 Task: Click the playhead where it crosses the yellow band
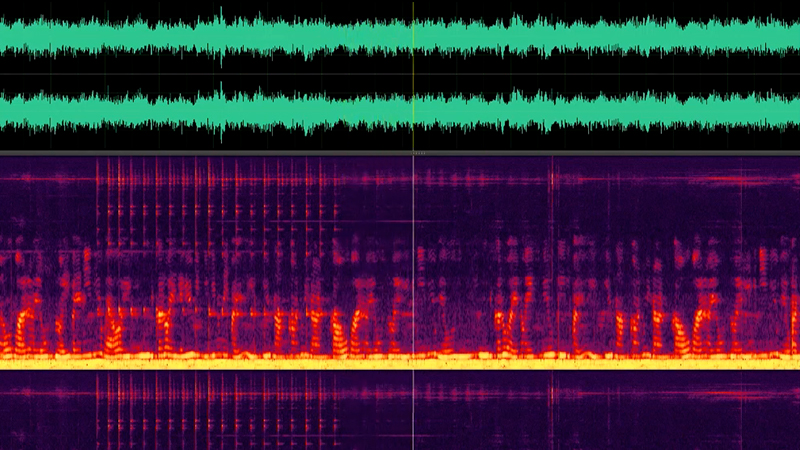point(414,364)
